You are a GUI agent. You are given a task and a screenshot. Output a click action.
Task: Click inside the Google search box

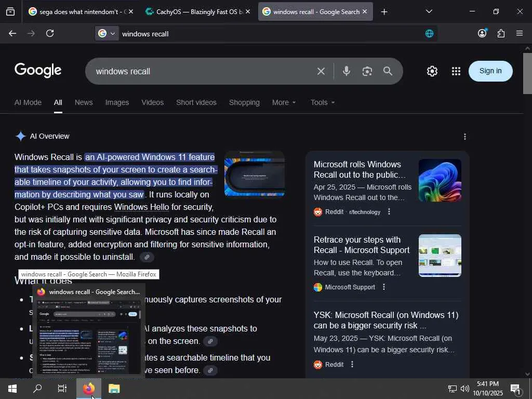tap(204, 71)
